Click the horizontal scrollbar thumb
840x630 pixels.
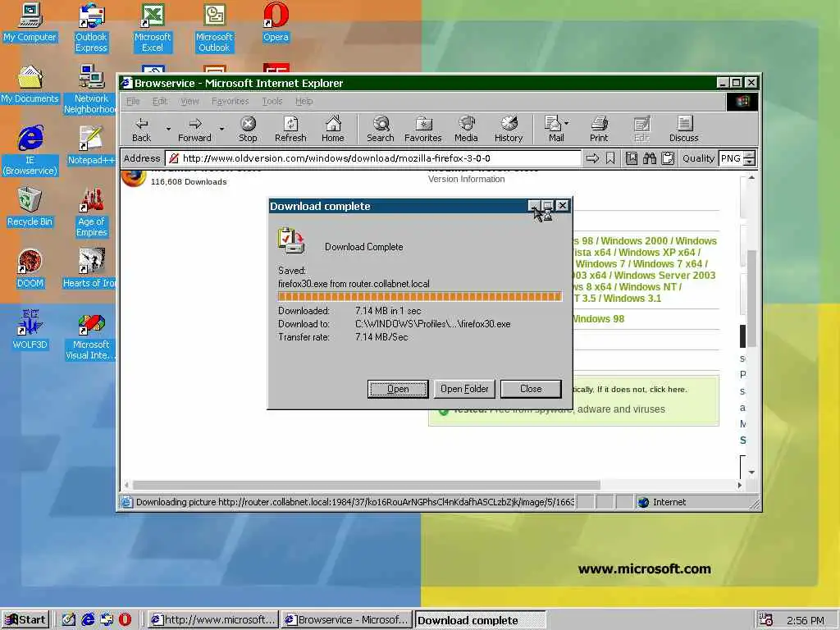point(367,485)
